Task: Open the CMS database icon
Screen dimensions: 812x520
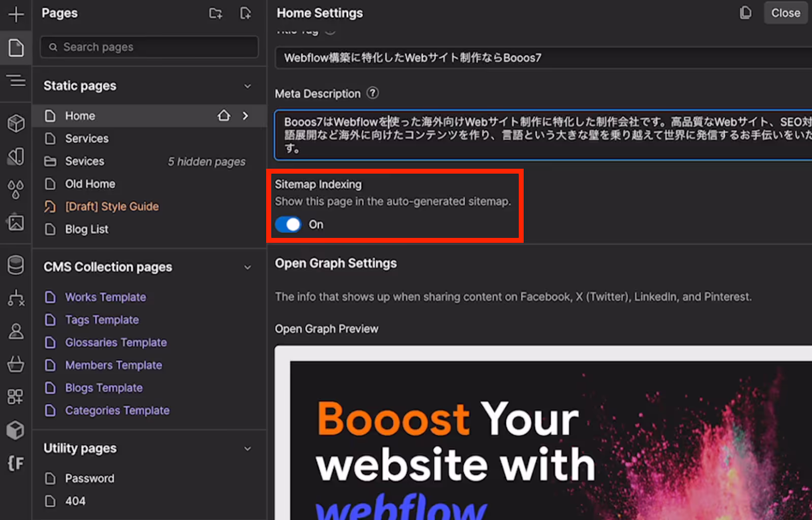Action: point(16,265)
